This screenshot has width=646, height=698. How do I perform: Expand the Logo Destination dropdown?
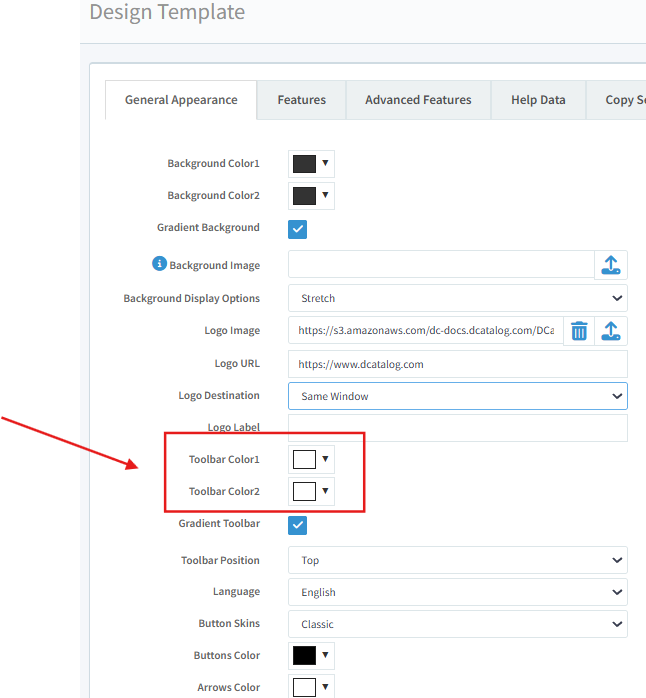(457, 396)
